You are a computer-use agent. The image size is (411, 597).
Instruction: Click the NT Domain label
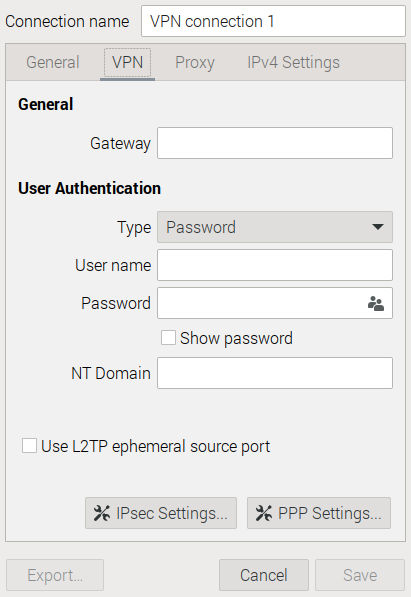(x=111, y=373)
